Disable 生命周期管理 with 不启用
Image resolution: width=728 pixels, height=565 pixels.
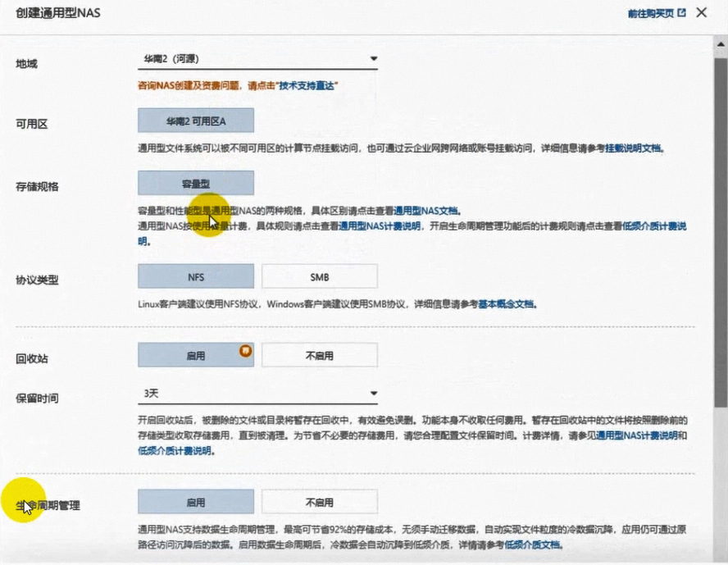[x=319, y=502]
